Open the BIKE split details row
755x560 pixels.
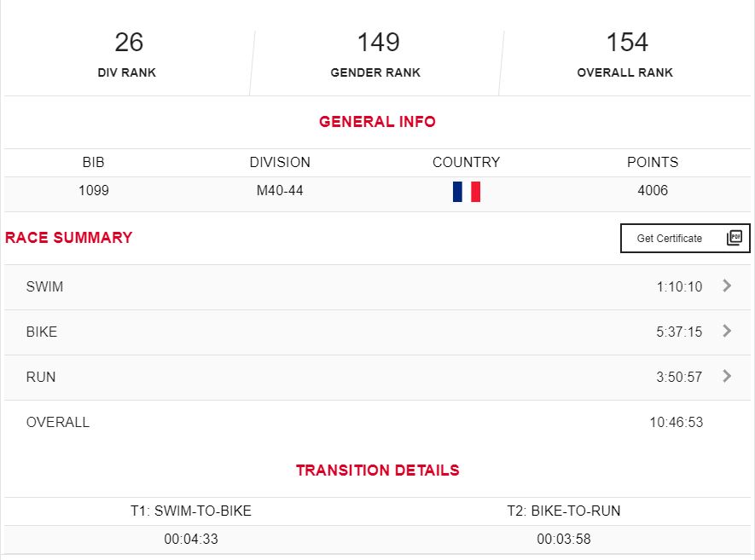pos(377,332)
